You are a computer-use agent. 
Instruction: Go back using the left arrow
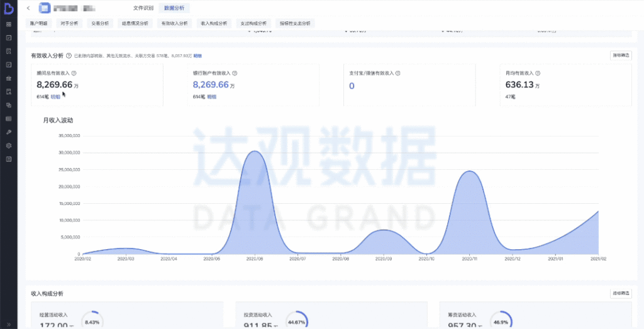click(28, 8)
